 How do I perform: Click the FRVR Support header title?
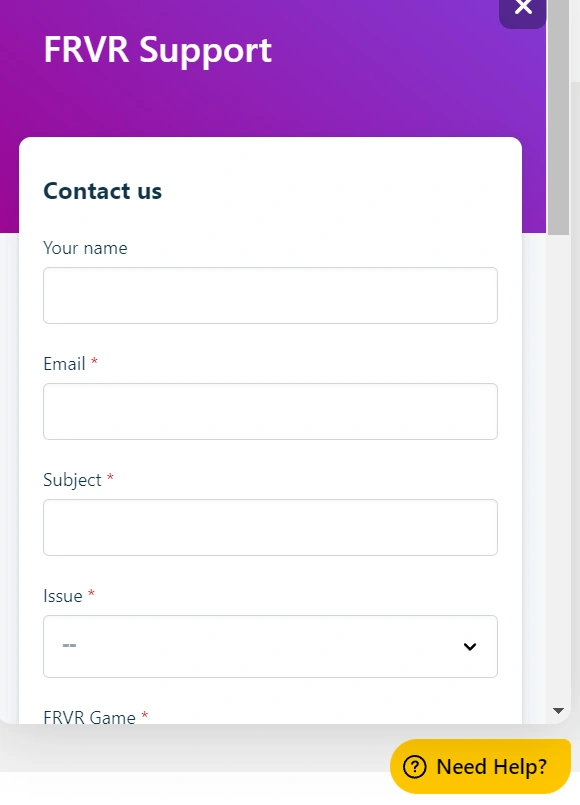tap(156, 50)
